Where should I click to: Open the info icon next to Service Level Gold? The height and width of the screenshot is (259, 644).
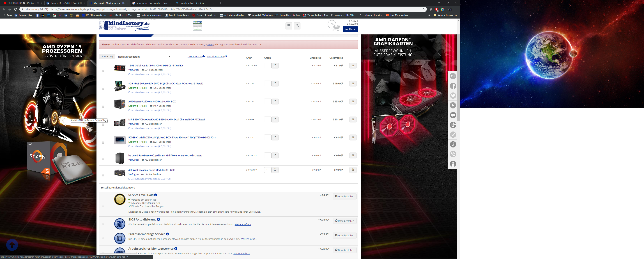tap(156, 195)
